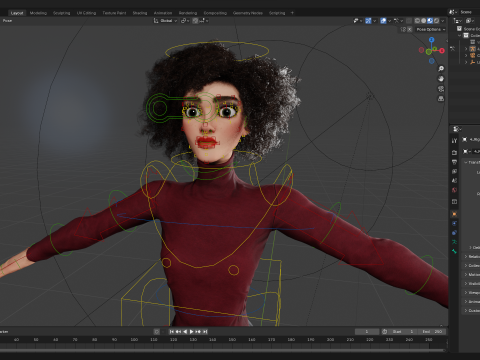This screenshot has height=360, width=480.
Task: Click the green Y axis gizmo handle
Action: pyautogui.click(x=435, y=49)
